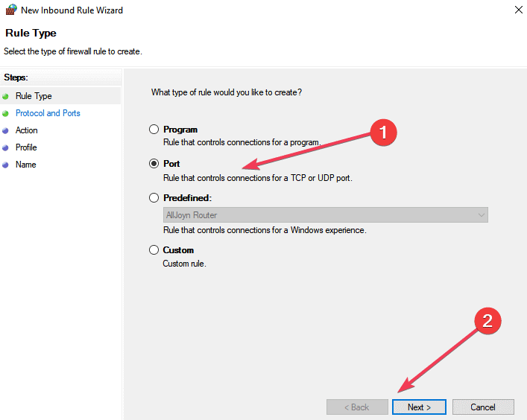Go to the Profile step
Screen dimensions: 527x420
coord(26,147)
